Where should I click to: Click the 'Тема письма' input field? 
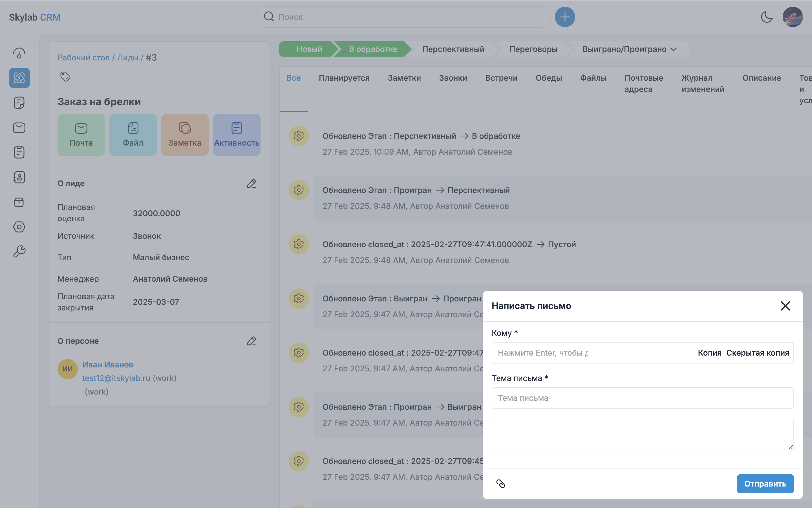point(643,398)
